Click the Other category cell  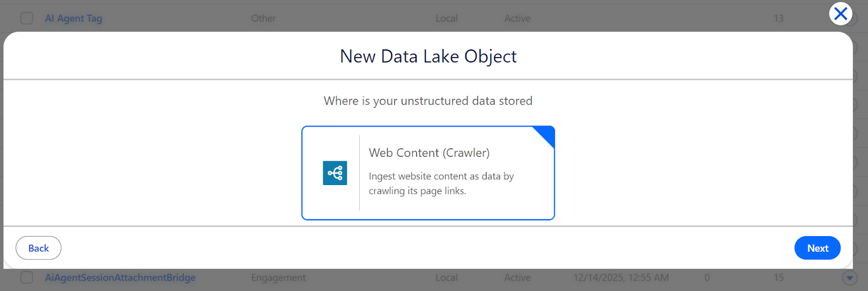click(x=263, y=18)
